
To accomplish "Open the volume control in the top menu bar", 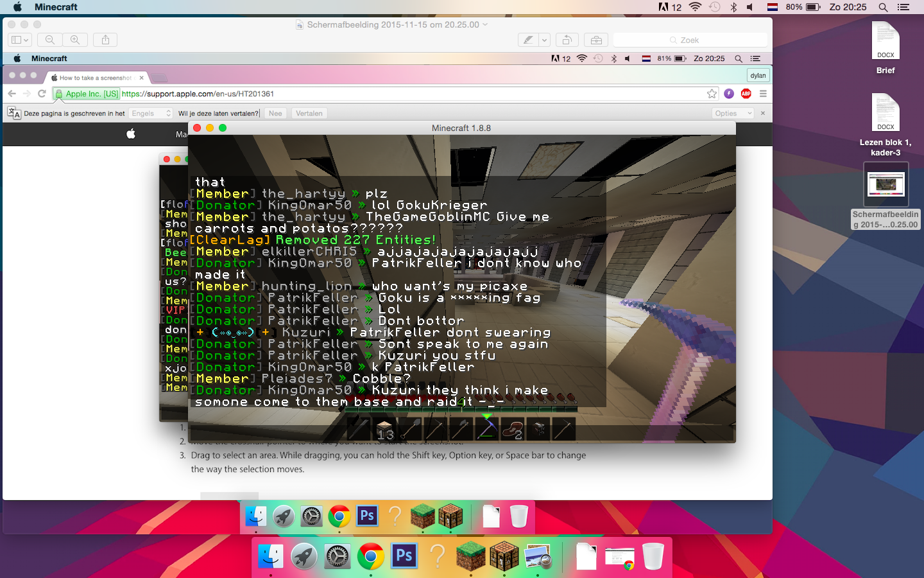I will [x=750, y=7].
